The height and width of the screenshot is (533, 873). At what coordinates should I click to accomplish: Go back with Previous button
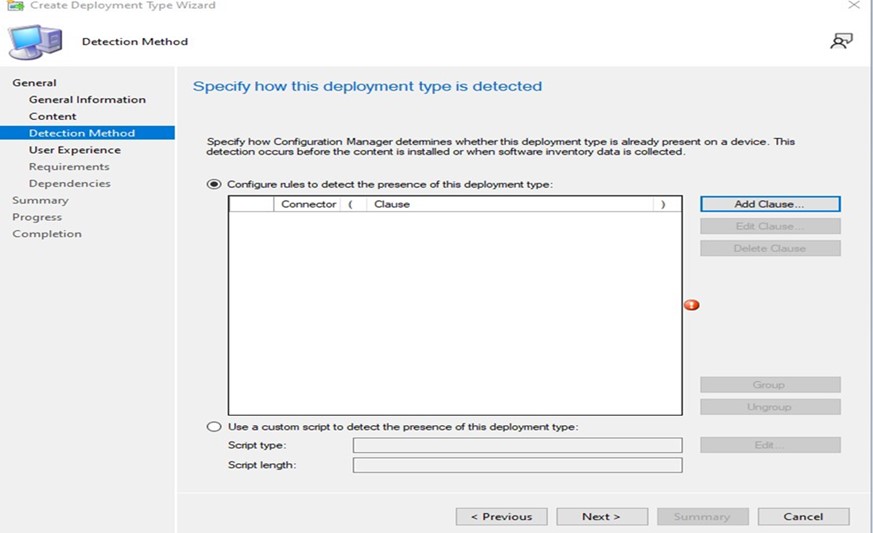(x=501, y=517)
